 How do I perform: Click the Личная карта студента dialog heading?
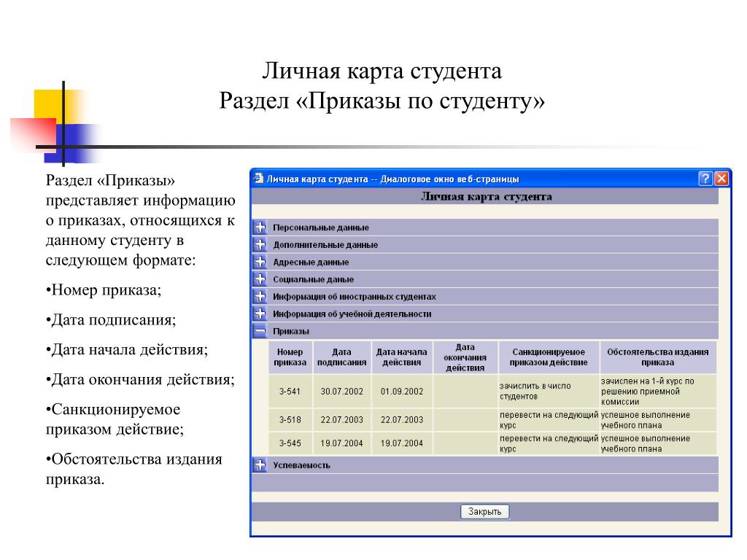pos(487,197)
